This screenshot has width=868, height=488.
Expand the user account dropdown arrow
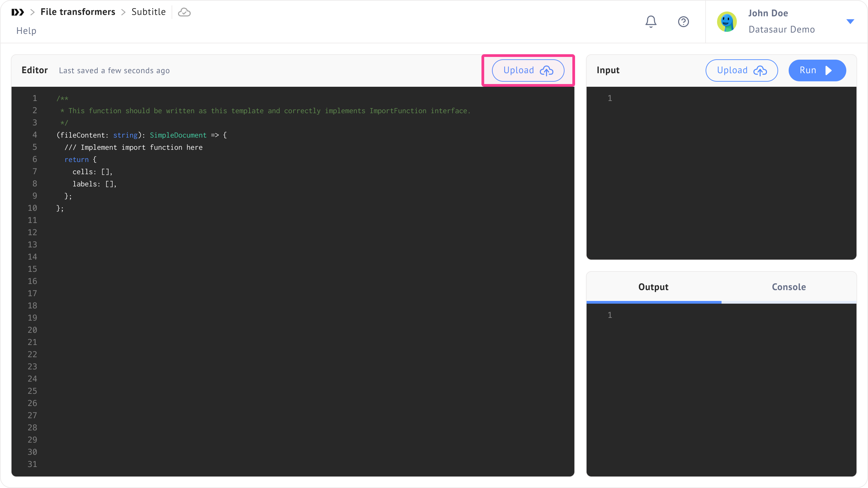(850, 22)
